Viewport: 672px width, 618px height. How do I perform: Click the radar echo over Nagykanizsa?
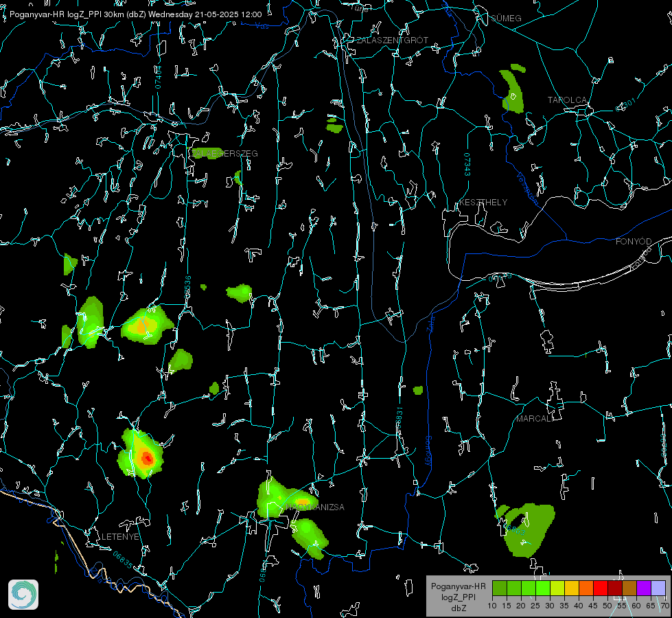[x=287, y=497]
